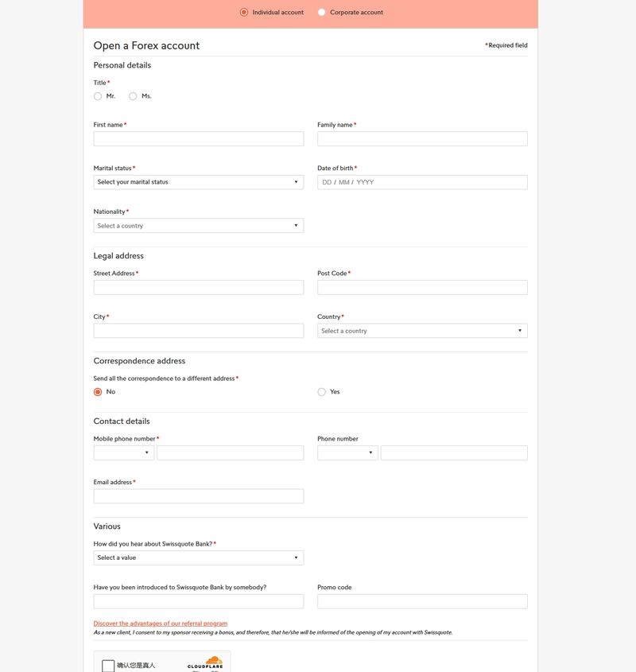Click the Family name input field

(x=422, y=139)
